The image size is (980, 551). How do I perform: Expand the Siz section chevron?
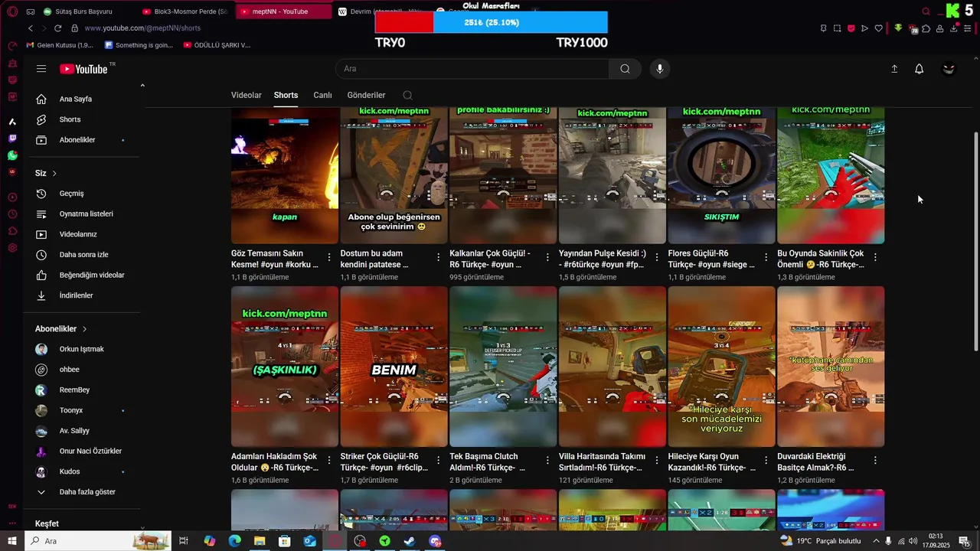[x=54, y=174]
